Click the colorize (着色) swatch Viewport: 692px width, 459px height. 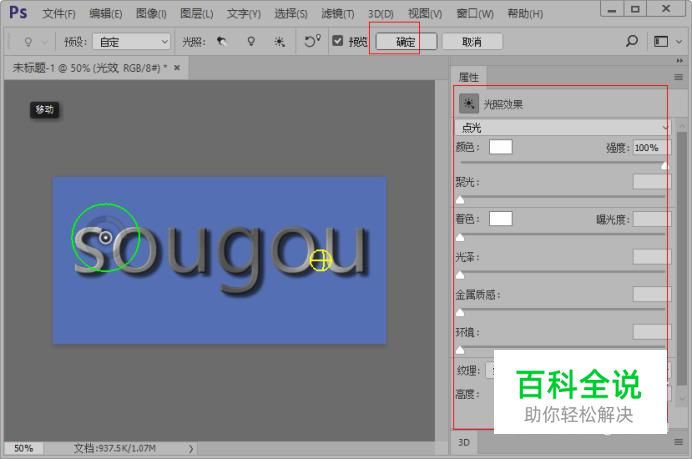click(500, 218)
